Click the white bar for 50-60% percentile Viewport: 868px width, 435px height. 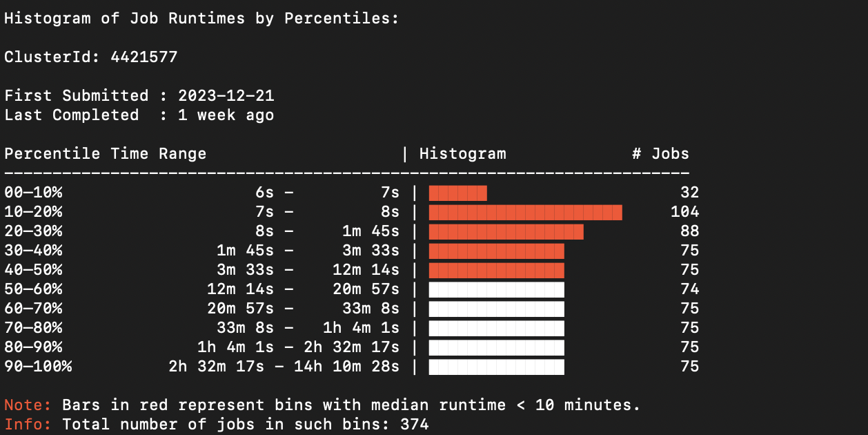click(x=496, y=289)
